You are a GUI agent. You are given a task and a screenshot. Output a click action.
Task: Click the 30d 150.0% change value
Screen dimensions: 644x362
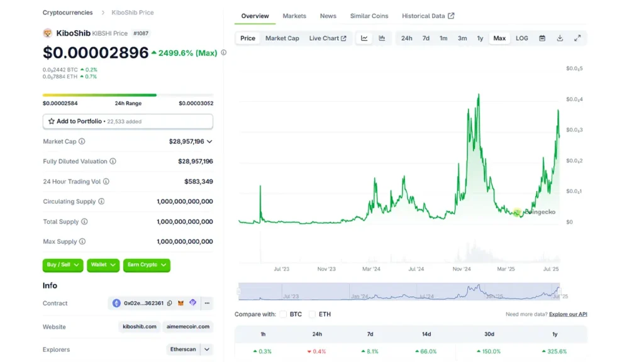[489, 352]
